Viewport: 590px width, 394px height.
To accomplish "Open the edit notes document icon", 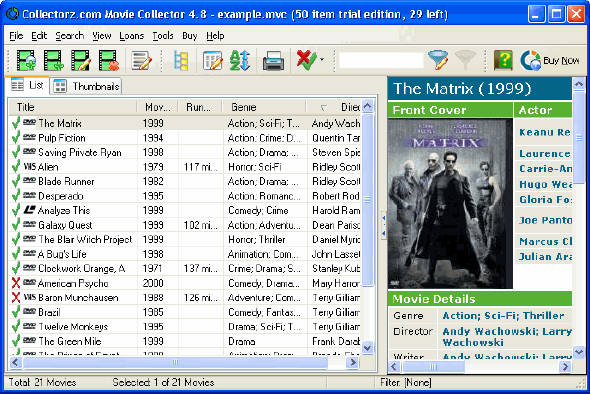I will (141, 60).
